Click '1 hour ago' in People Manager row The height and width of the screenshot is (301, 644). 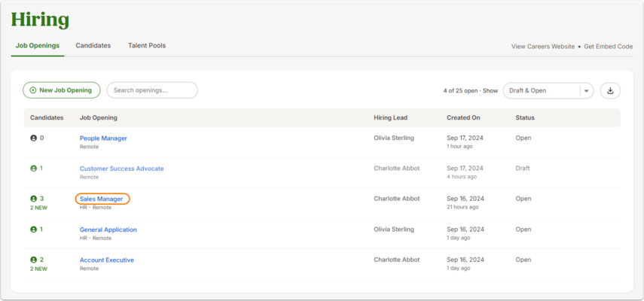pos(459,147)
